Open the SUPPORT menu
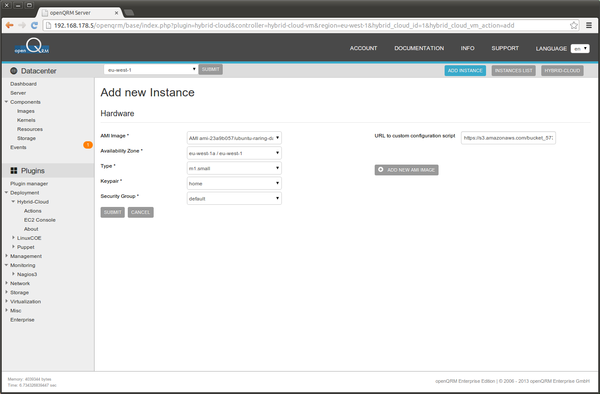 click(505, 48)
